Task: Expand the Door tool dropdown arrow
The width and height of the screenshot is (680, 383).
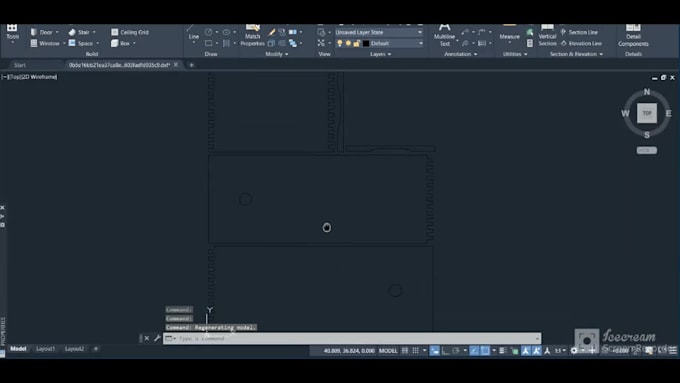Action: (57, 32)
